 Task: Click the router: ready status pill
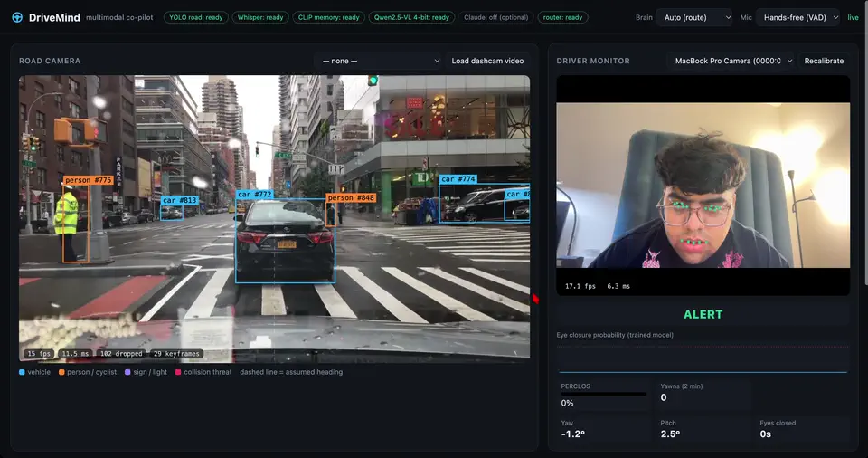(562, 18)
